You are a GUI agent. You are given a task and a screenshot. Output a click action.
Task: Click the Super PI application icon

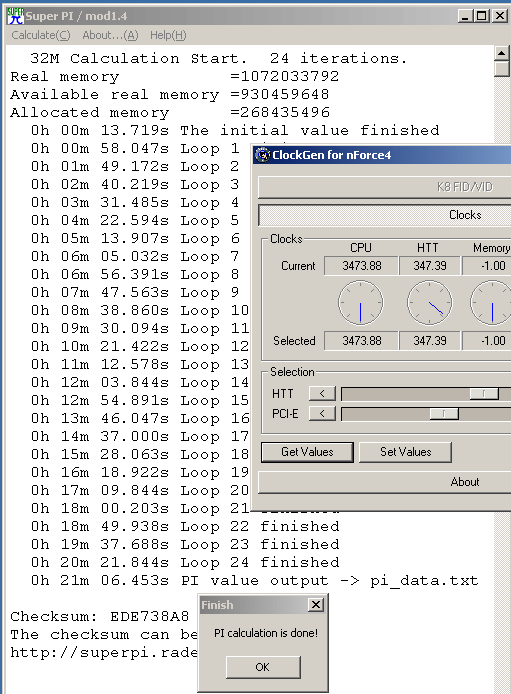(x=15, y=16)
